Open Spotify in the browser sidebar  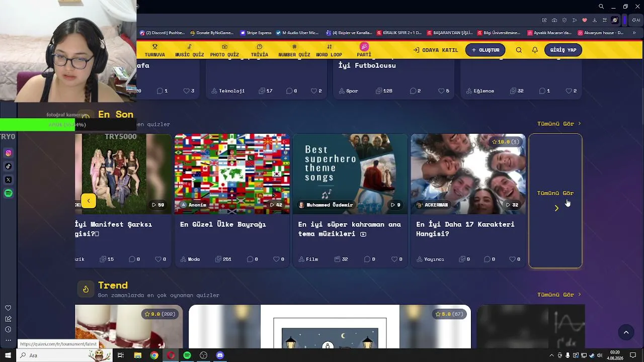(8, 193)
